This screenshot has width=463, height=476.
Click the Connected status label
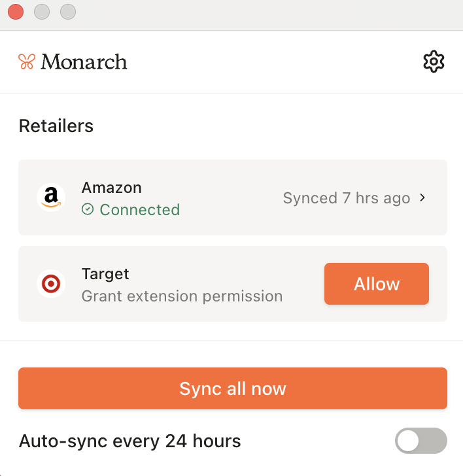click(139, 210)
